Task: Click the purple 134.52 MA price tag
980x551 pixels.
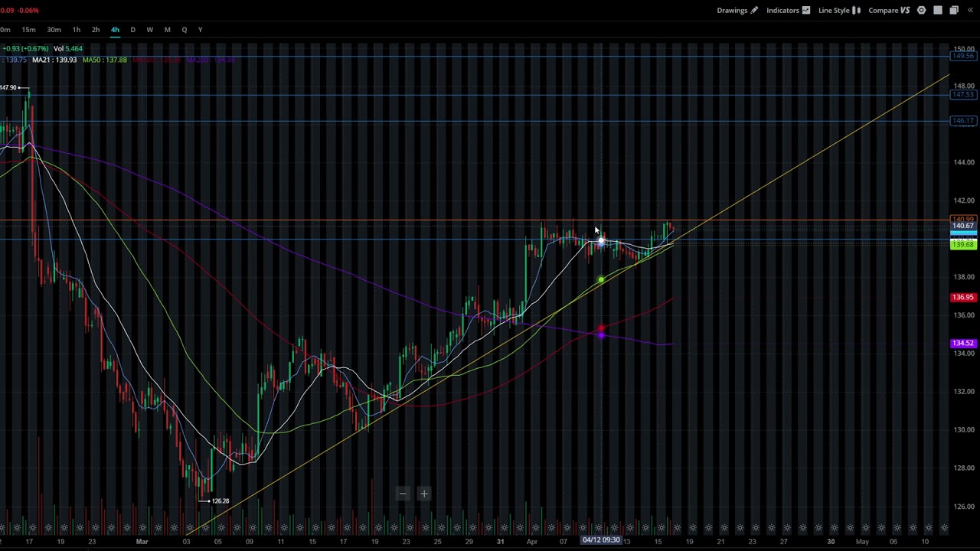Action: click(963, 343)
